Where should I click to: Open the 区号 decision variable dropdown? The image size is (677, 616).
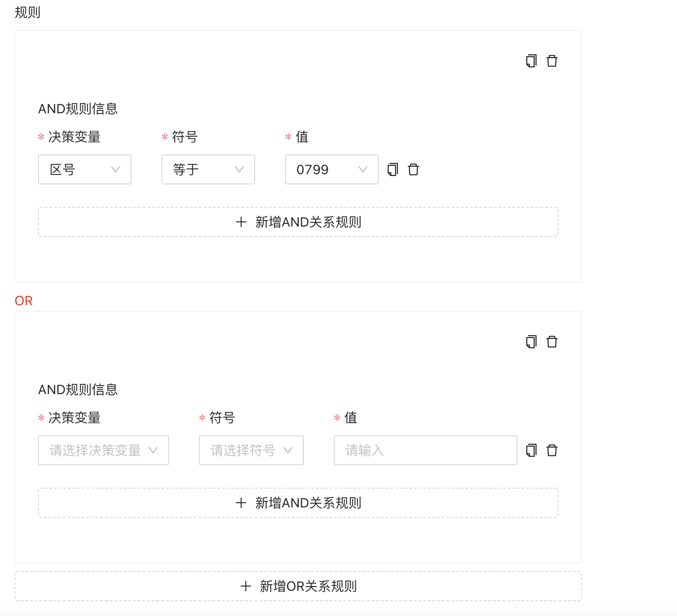point(84,169)
